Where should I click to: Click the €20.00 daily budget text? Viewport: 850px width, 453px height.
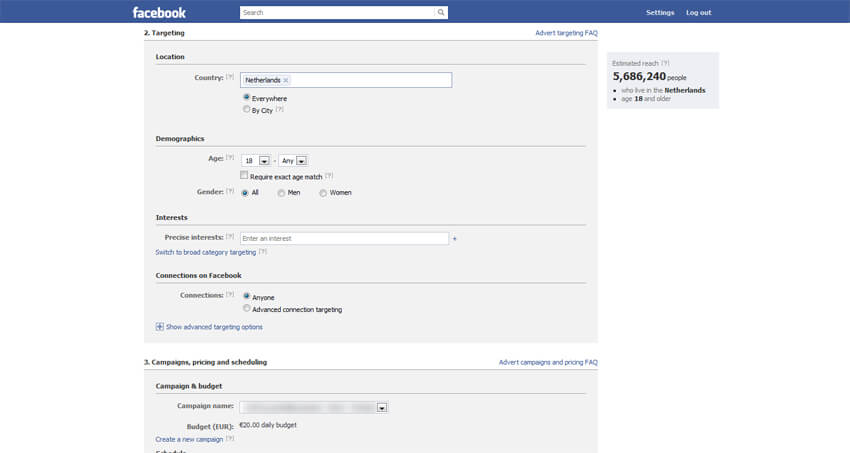[268, 425]
